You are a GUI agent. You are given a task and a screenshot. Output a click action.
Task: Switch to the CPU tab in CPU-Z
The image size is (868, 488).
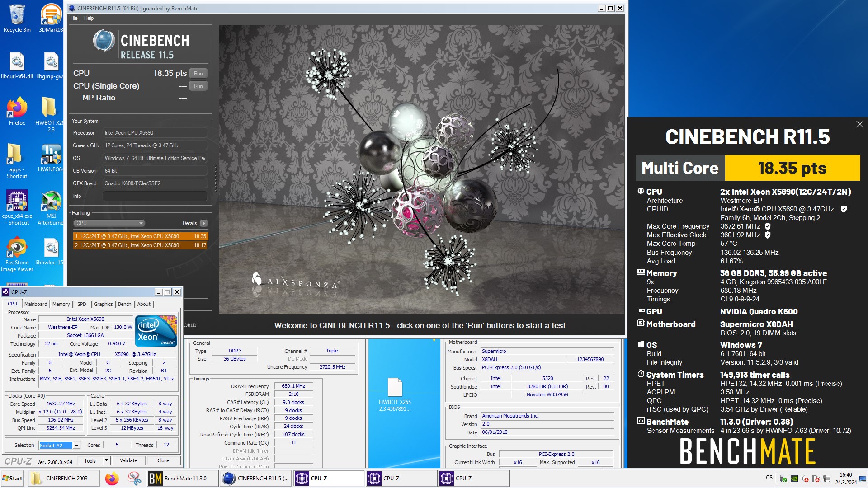click(x=13, y=304)
